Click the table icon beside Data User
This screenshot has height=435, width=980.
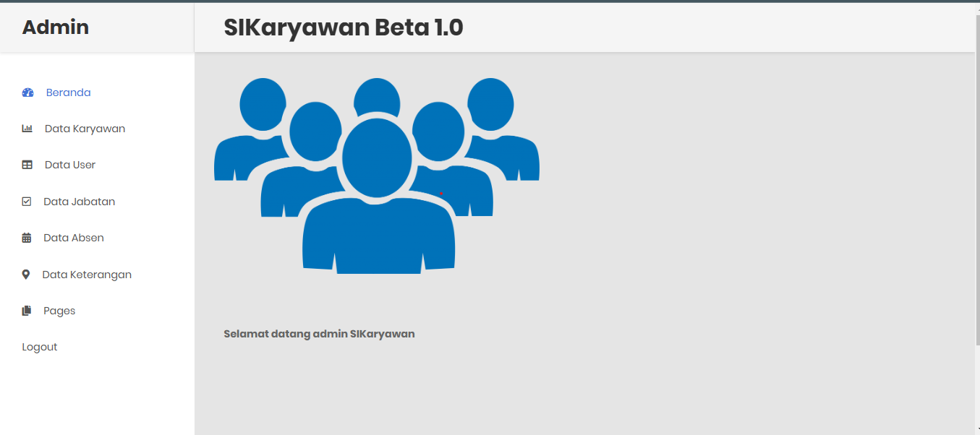[27, 164]
